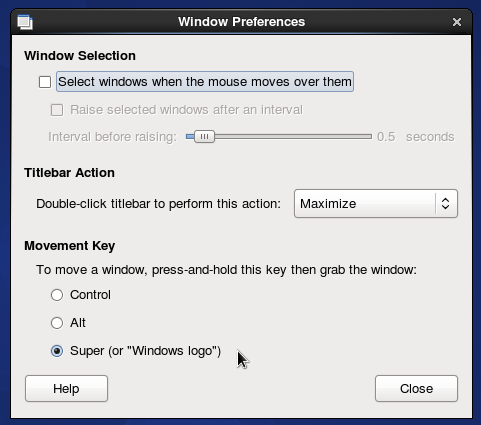
Task: Click the "Double-click titlebar to perform this action" label
Action: 159,204
